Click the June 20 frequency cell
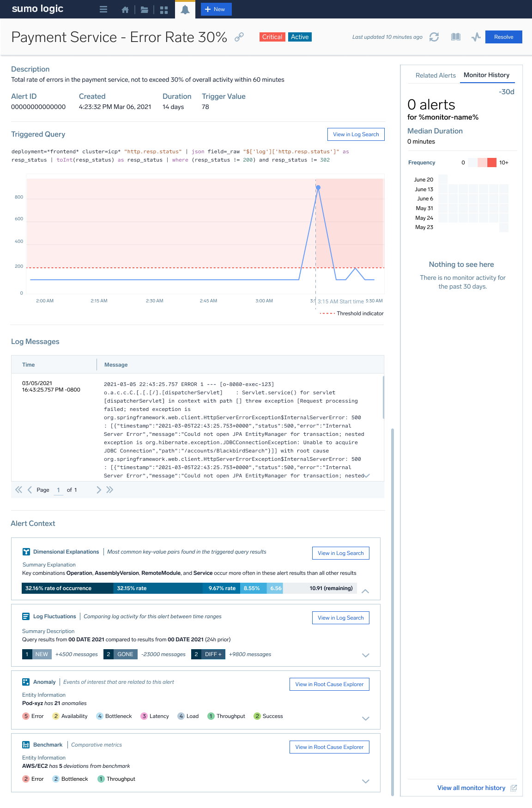The width and height of the screenshot is (532, 808). 443,179
